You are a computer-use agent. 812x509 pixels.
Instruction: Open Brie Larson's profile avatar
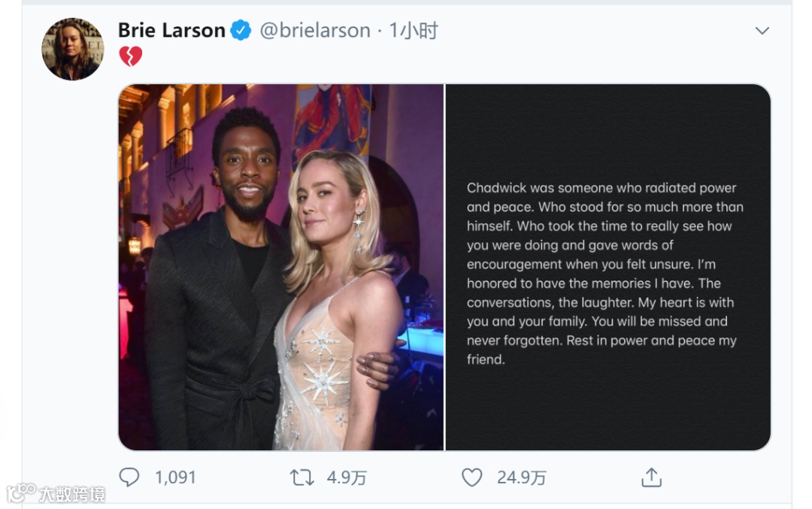[x=72, y=49]
